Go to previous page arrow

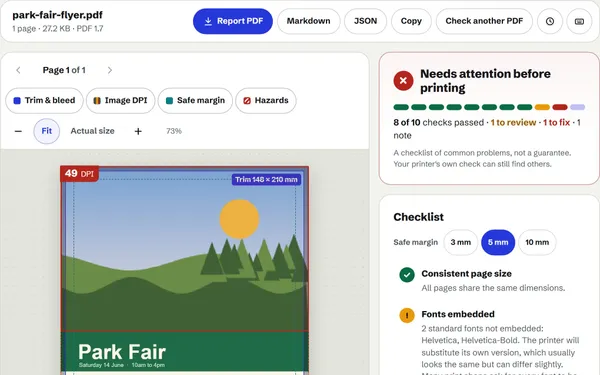[x=18, y=70]
